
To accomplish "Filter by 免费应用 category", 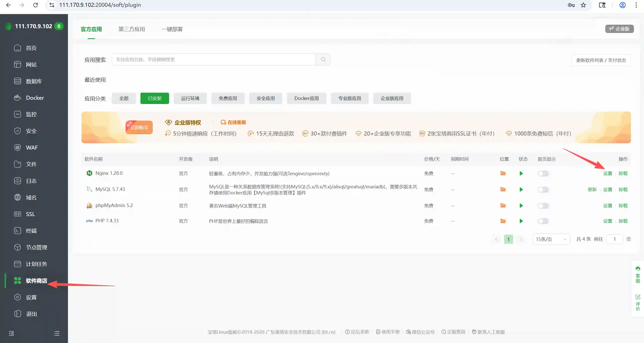I will pos(228,98).
